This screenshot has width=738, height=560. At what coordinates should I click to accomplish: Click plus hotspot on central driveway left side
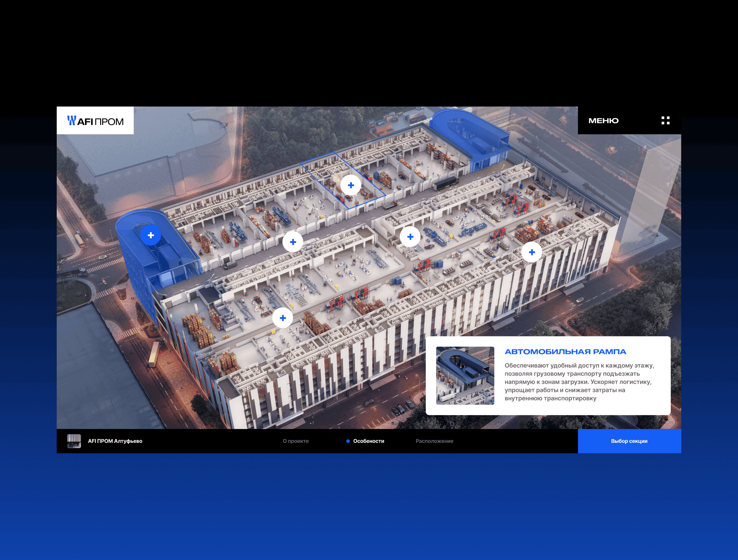pos(293,242)
